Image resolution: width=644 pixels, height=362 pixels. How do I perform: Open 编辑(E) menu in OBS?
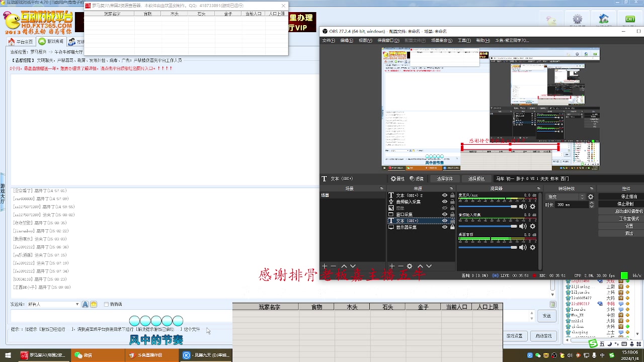click(346, 40)
